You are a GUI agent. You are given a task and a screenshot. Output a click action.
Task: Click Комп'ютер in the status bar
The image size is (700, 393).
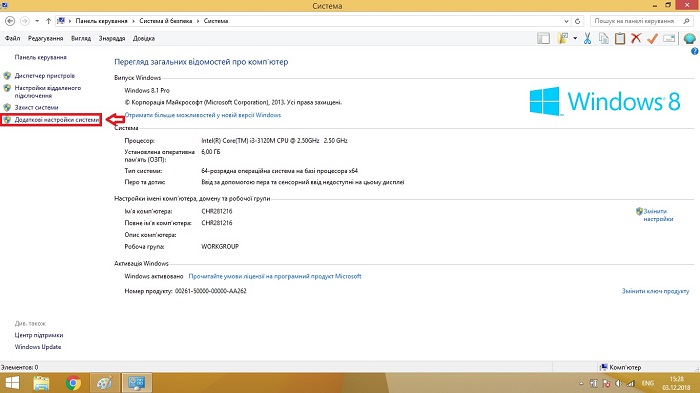(x=625, y=368)
